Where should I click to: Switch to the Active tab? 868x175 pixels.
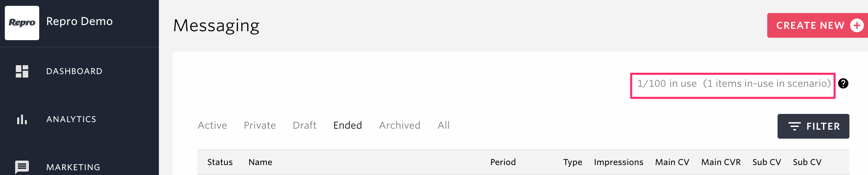point(212,125)
